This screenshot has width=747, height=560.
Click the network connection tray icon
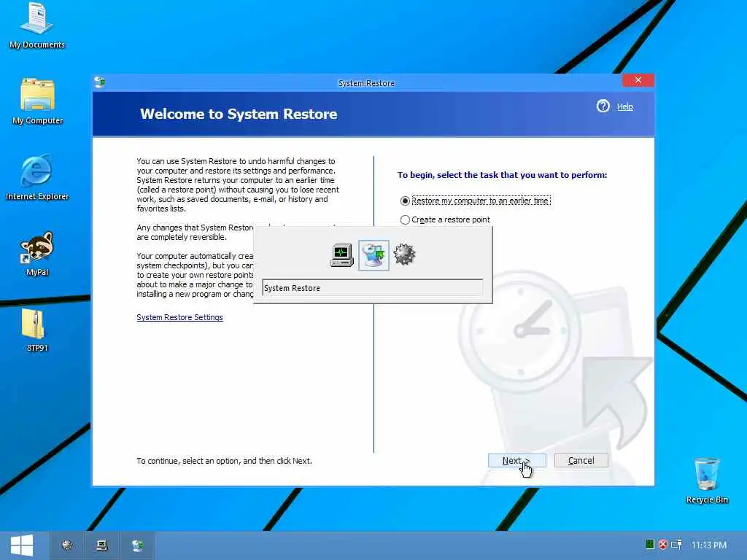(x=676, y=544)
